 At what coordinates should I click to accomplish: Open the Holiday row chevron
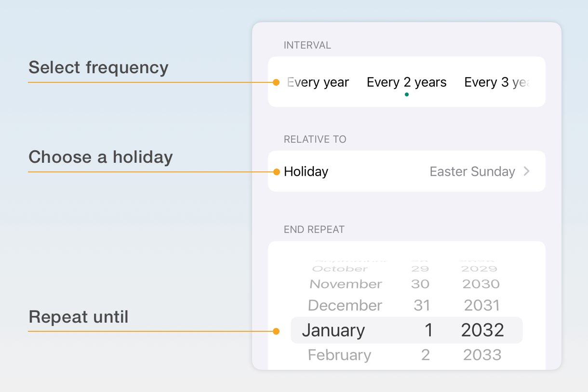(527, 171)
